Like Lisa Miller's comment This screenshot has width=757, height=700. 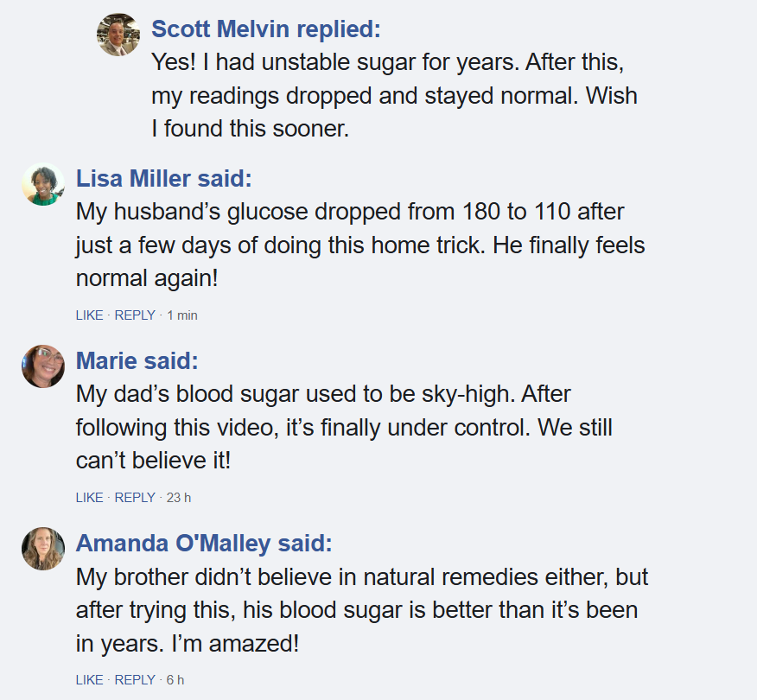[89, 315]
